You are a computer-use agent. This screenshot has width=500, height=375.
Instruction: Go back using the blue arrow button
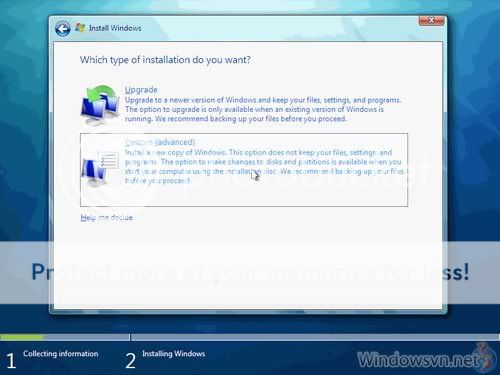pos(62,29)
